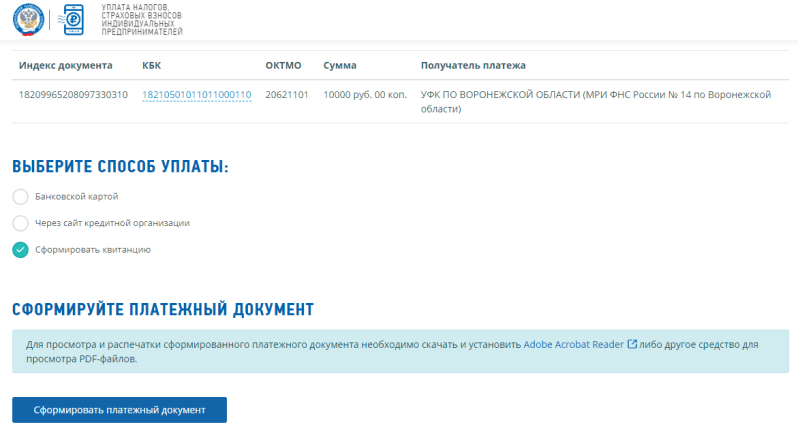Screen dimensions: 798x446
Task: Click the "Сформируйте платежный документ" heading
Action: (163, 310)
